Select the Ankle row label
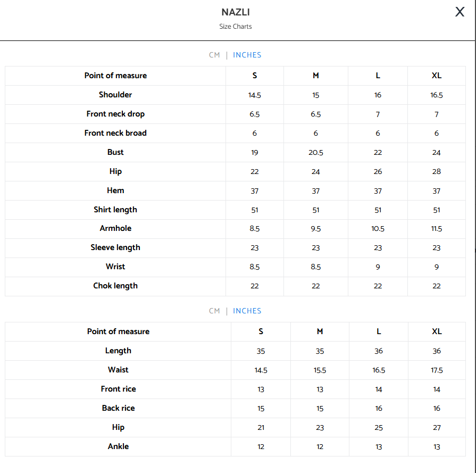This screenshot has width=476, height=473. click(118, 446)
